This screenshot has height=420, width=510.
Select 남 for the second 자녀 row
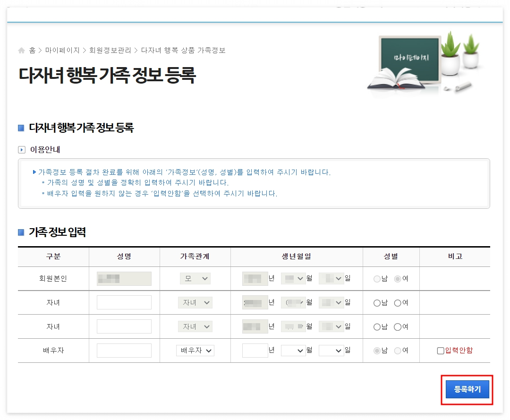(x=377, y=327)
